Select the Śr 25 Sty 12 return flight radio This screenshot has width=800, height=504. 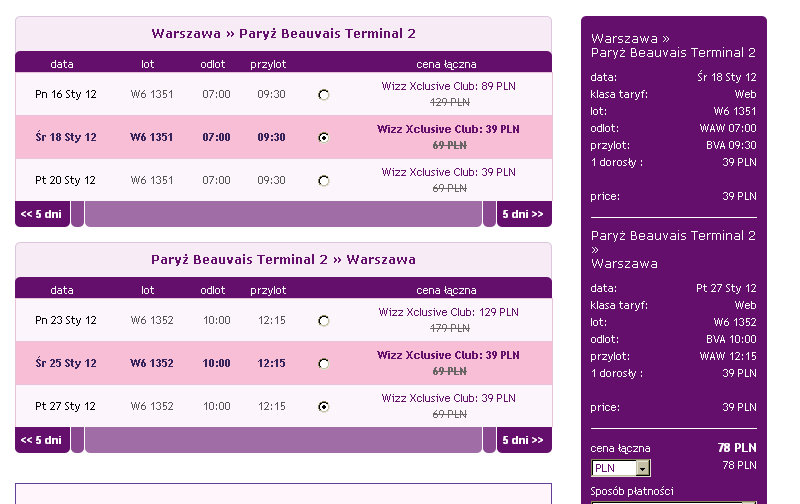[x=323, y=364]
